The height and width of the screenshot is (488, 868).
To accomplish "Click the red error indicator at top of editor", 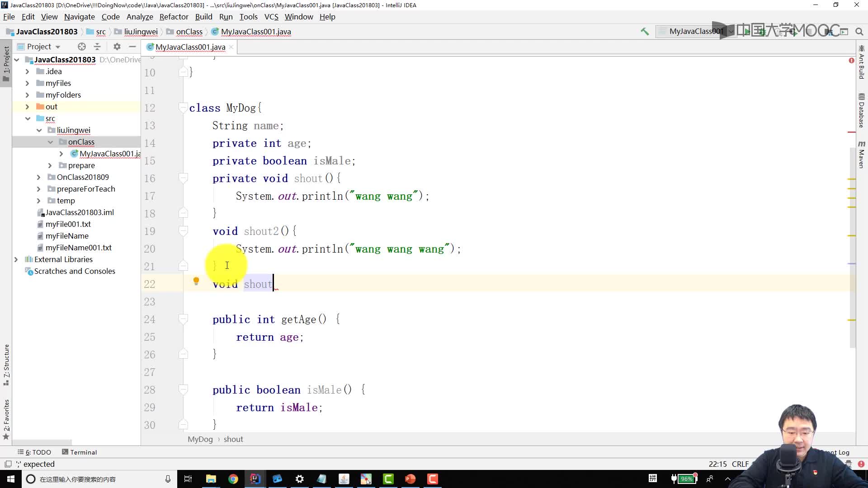I will (x=851, y=61).
